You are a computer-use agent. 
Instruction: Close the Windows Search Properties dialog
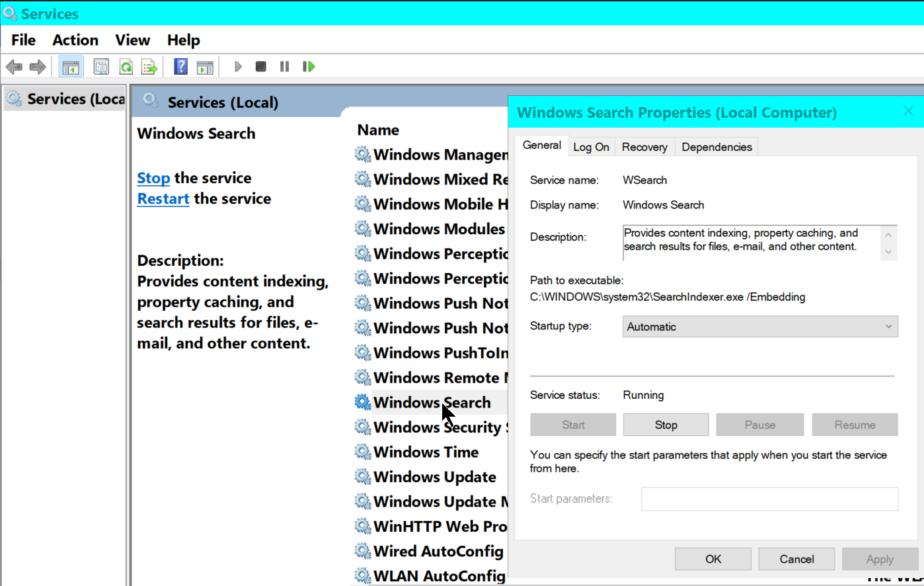(x=908, y=112)
